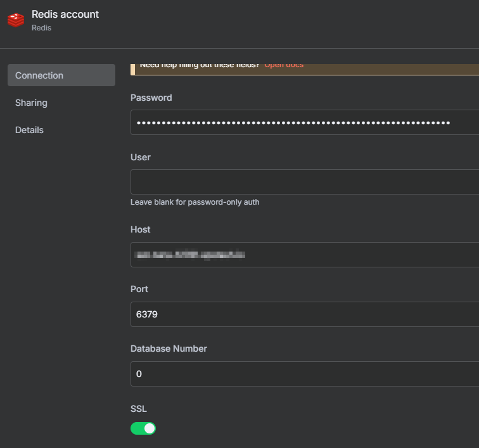Click into the empty User field

pos(304,182)
